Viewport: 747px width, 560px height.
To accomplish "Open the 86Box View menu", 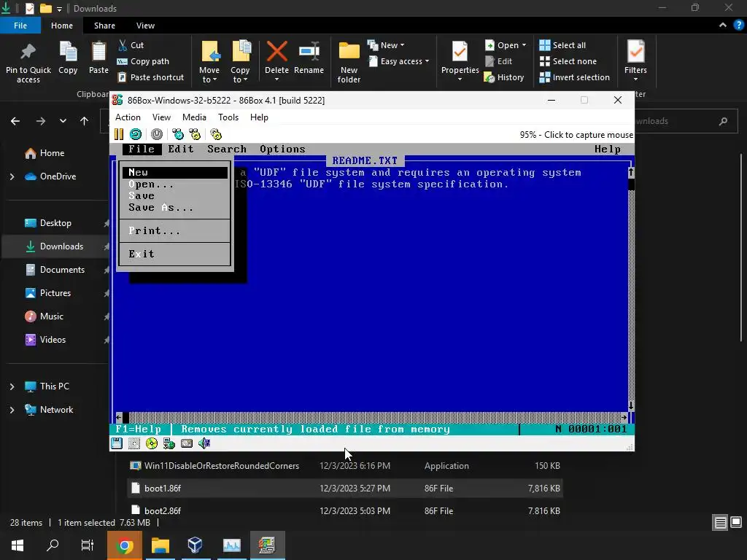I will pos(161,117).
